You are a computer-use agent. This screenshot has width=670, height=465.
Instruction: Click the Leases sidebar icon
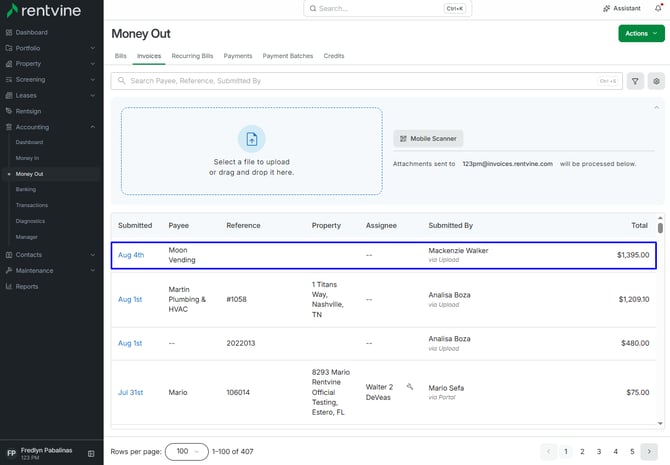(9, 95)
